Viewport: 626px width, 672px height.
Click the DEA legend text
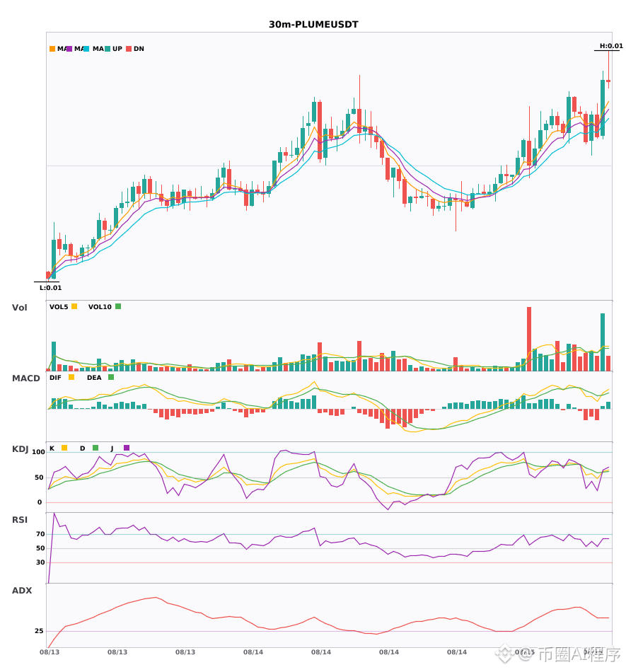point(94,378)
